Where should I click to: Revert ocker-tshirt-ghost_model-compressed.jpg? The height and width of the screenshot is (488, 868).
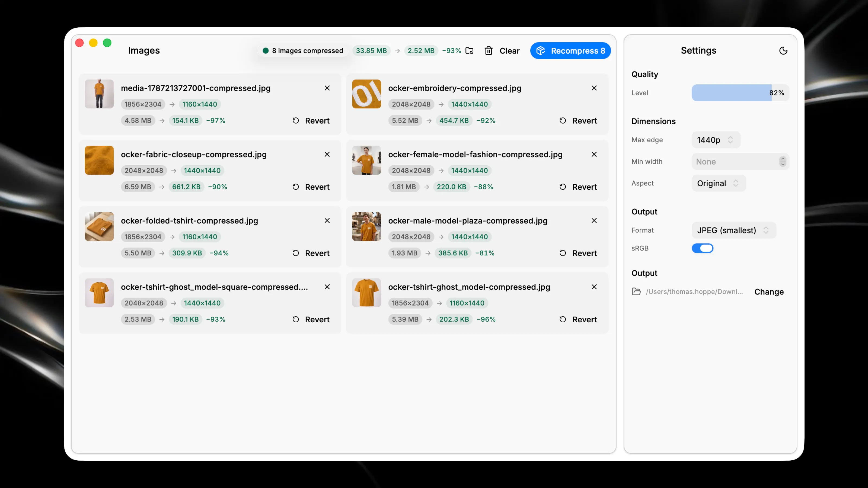(x=578, y=320)
